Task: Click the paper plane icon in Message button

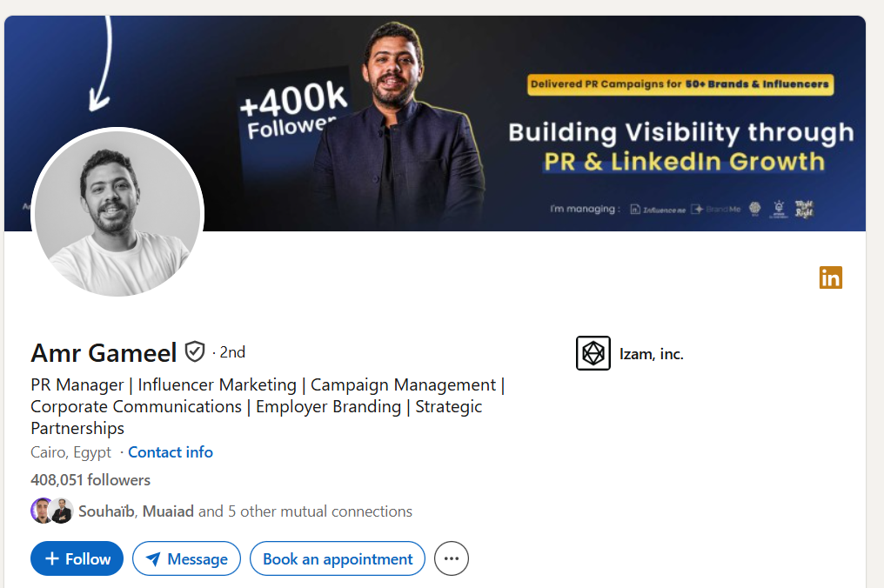Action: 153,558
